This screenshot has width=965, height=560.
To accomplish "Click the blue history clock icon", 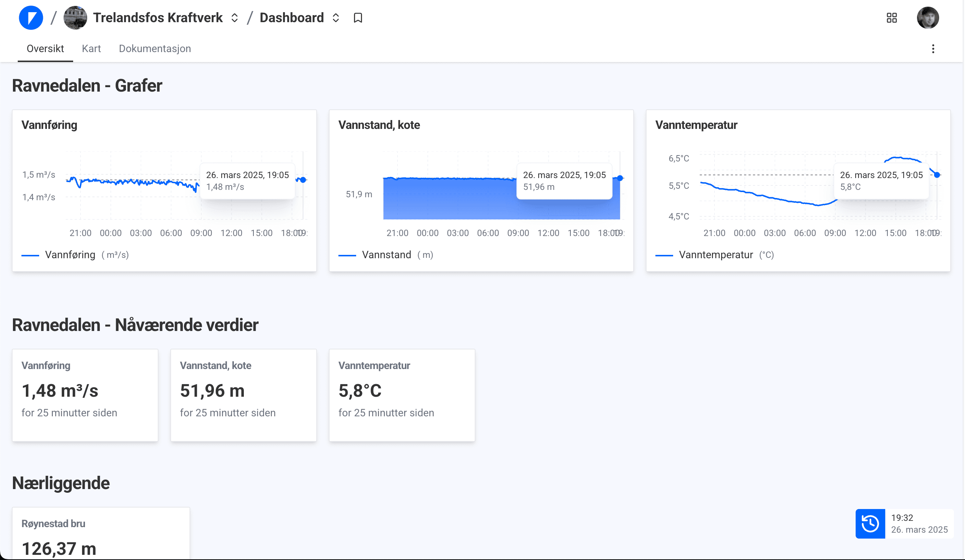I will coord(870,523).
